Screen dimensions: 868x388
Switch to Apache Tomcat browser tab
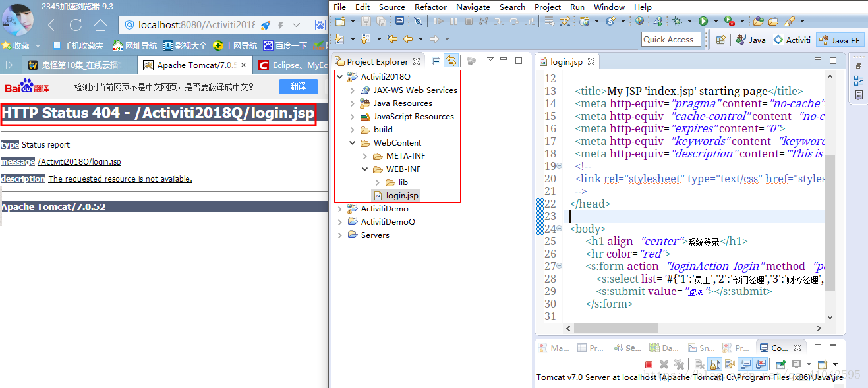click(196, 65)
